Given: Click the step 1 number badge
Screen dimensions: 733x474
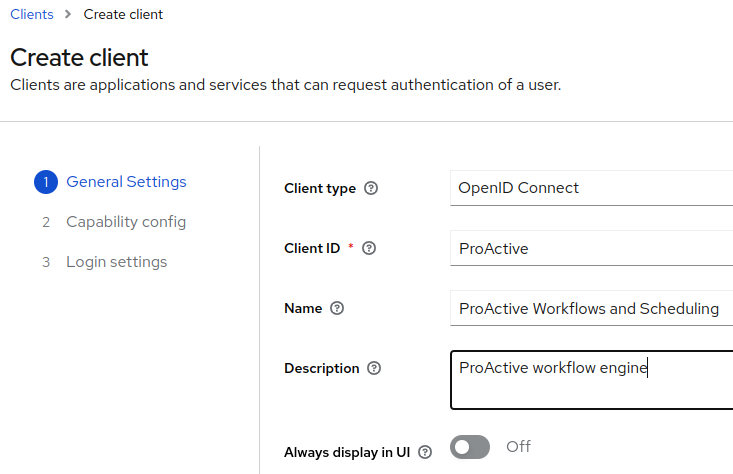Looking at the screenshot, I should [46, 182].
